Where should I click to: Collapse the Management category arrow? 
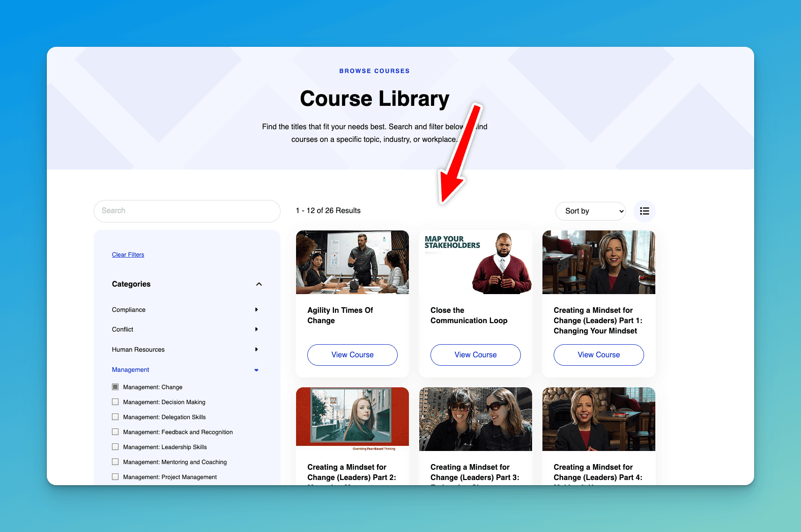[x=256, y=370]
